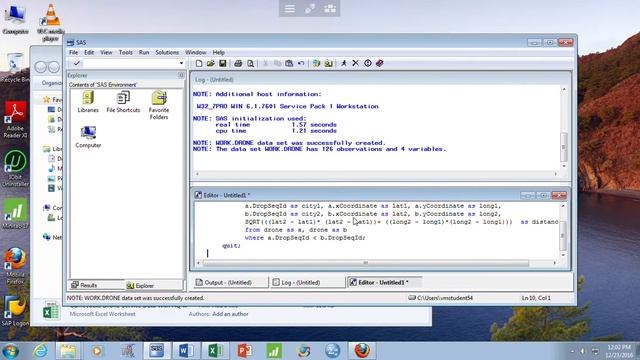Open the Run menu
The width and height of the screenshot is (640, 360).
pyautogui.click(x=144, y=52)
